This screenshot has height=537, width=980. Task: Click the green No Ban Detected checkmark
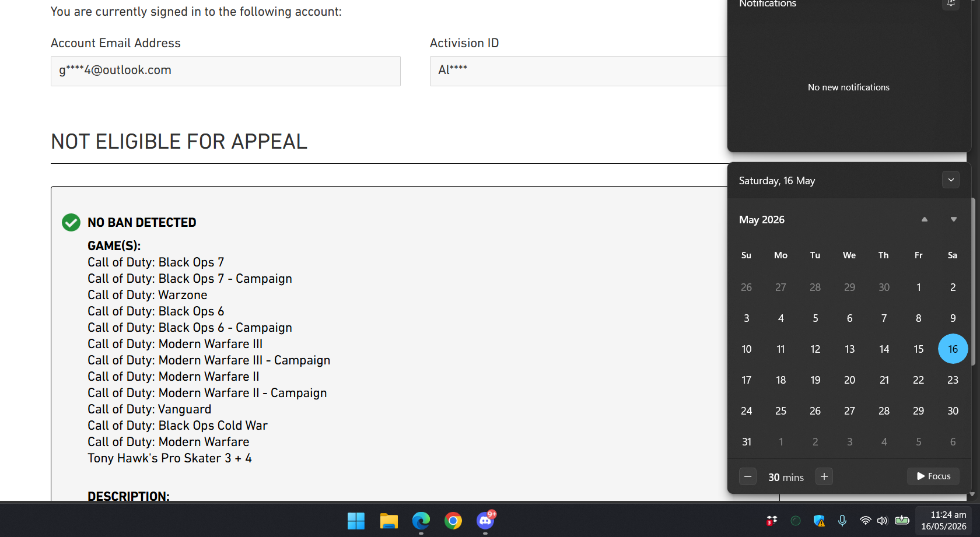pos(71,222)
